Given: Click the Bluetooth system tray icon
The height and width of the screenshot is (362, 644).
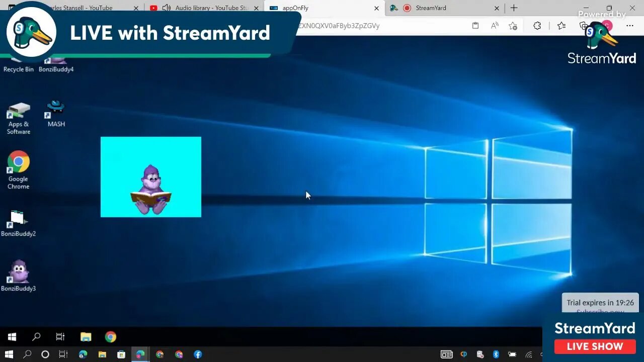Looking at the screenshot, I should [x=496, y=354].
